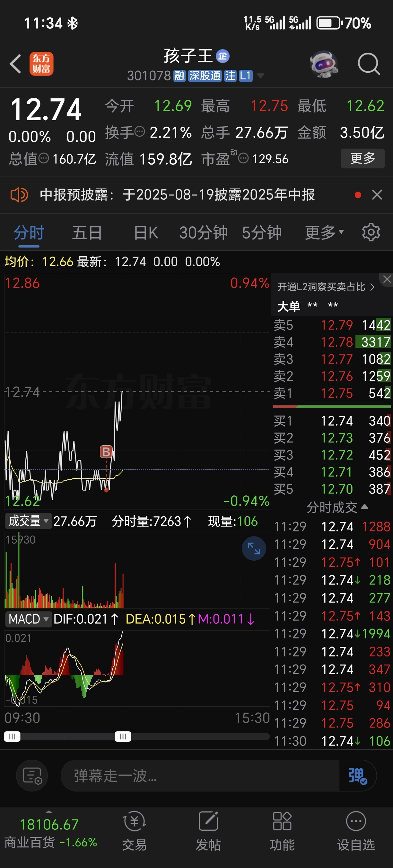
Task: Open the 成交量 indicator dropdown
Action: click(x=28, y=521)
